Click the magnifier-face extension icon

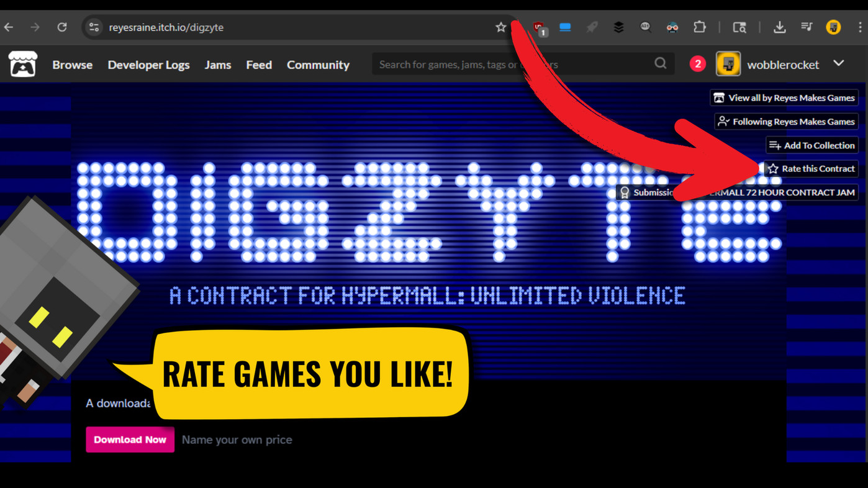point(645,27)
